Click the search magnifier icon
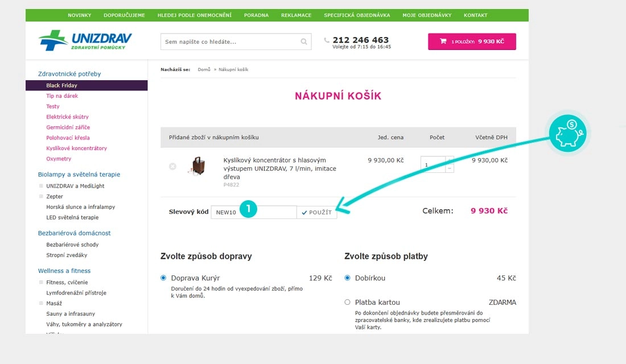The width and height of the screenshot is (626, 364). coord(304,42)
